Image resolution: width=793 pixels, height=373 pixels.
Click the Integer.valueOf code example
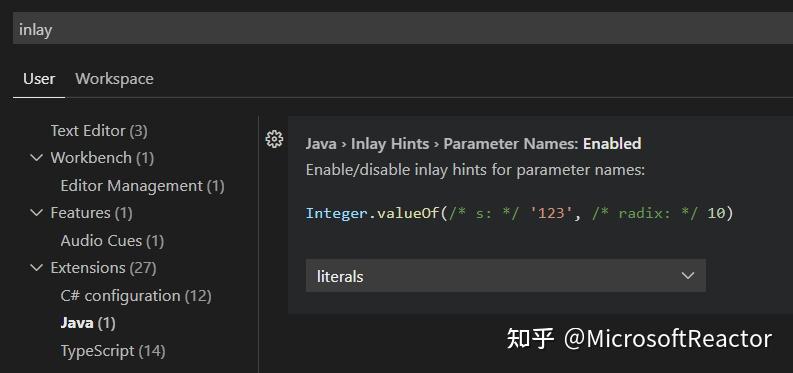point(519,213)
